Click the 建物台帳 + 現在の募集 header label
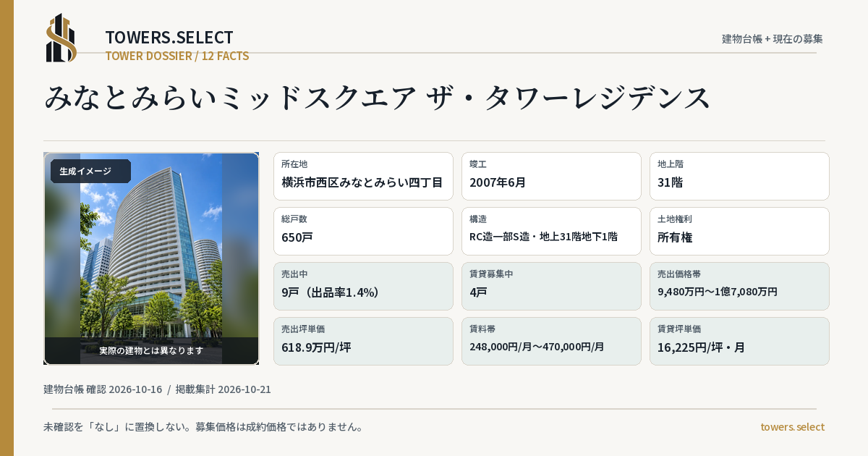The width and height of the screenshot is (868, 456). (x=773, y=39)
